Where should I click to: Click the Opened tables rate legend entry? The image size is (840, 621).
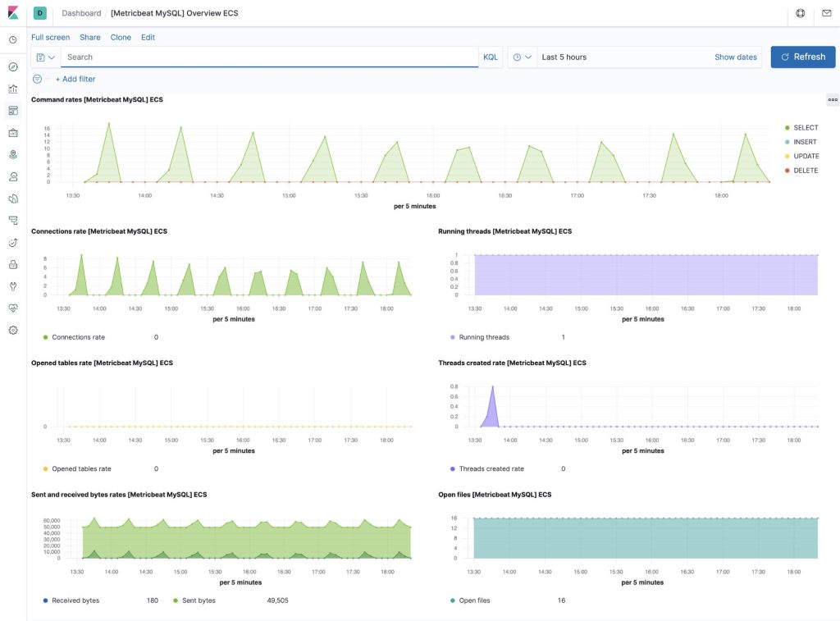[x=77, y=469]
